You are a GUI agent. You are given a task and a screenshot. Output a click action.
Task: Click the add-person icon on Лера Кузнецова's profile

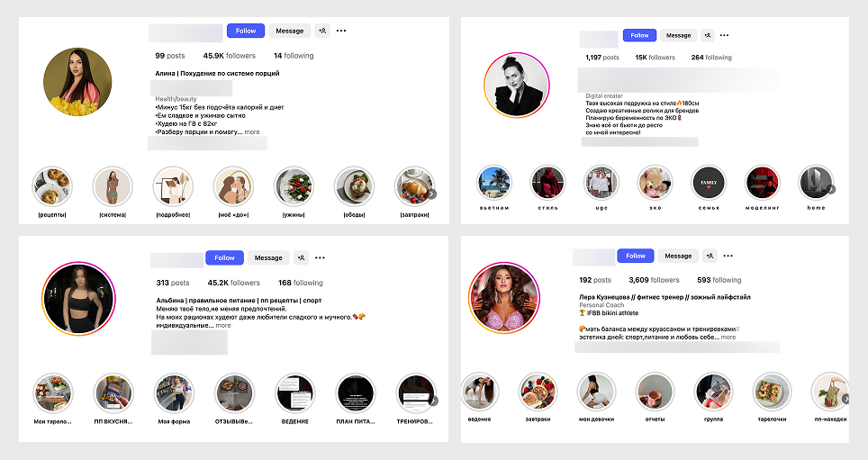[x=710, y=256]
